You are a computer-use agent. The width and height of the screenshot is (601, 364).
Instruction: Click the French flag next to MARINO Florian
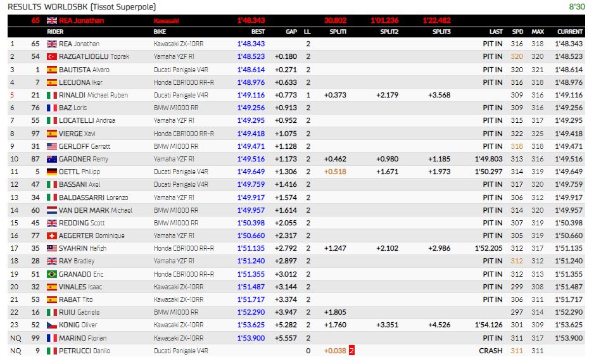coord(52,338)
